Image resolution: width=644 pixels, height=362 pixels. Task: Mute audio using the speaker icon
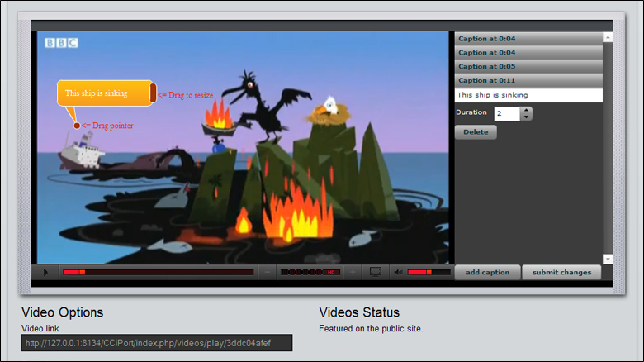398,272
